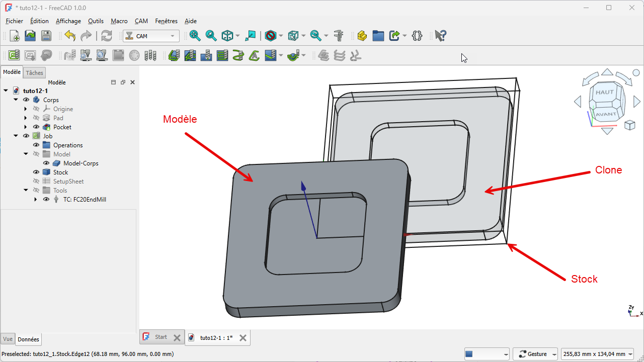Viewport: 644px width, 362px height.
Task: Click the Zoom to fit all icon
Action: point(195,36)
